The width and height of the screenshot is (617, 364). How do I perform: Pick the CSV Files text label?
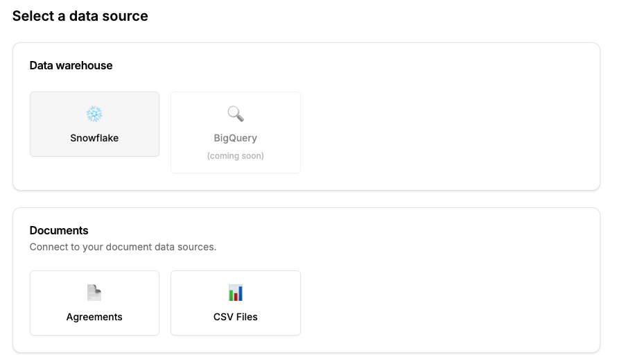tap(236, 317)
